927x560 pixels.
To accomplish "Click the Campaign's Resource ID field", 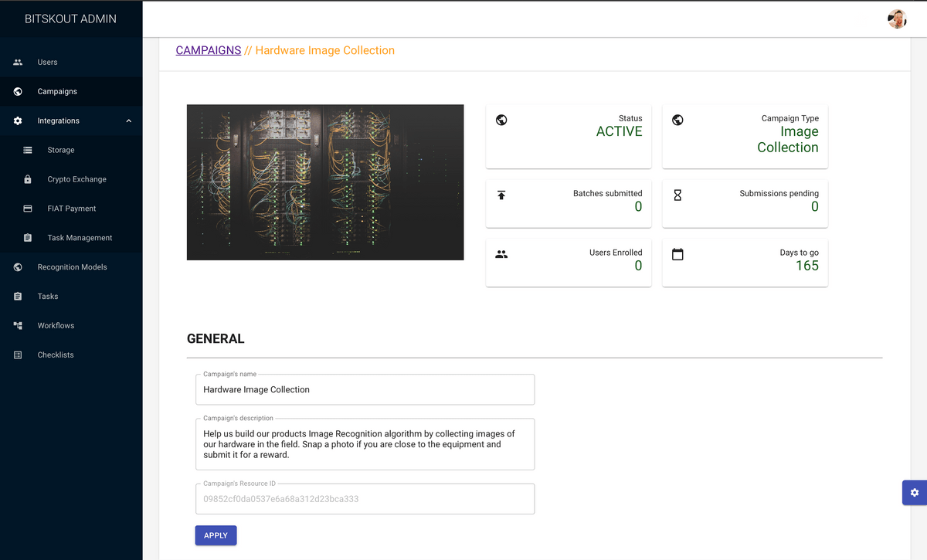I will click(x=365, y=499).
